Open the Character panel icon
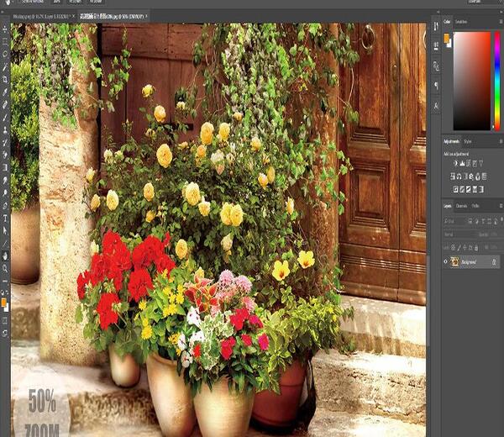The width and height of the screenshot is (504, 437). tap(436, 106)
